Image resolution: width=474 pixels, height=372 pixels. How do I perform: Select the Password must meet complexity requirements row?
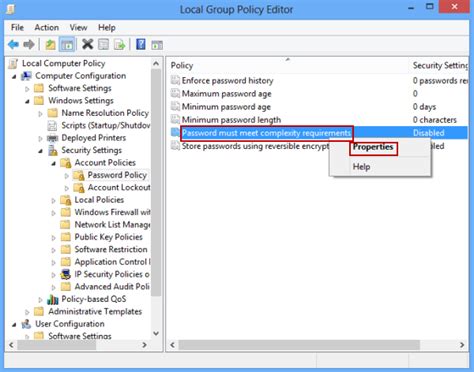point(319,133)
